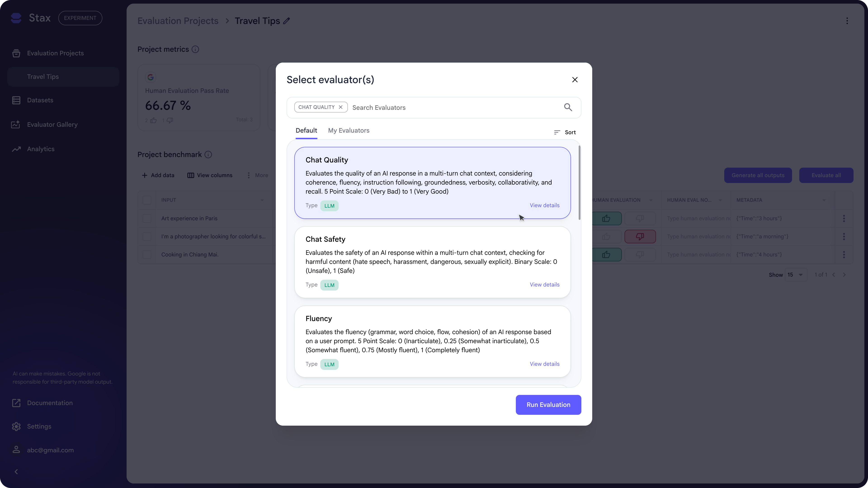Remove the CHAT QUALITY filter chip
This screenshot has width=868, height=488.
pyautogui.click(x=341, y=107)
